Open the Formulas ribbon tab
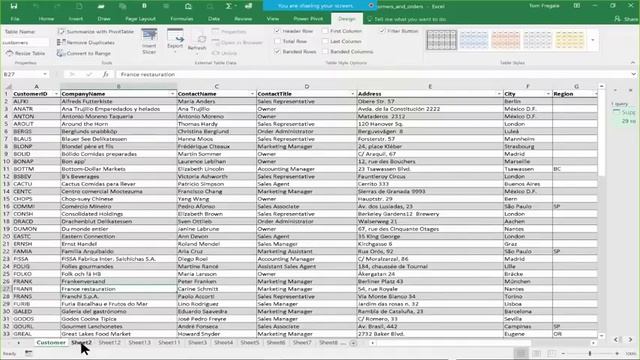Viewport: 640px width, 360px height. [x=182, y=19]
